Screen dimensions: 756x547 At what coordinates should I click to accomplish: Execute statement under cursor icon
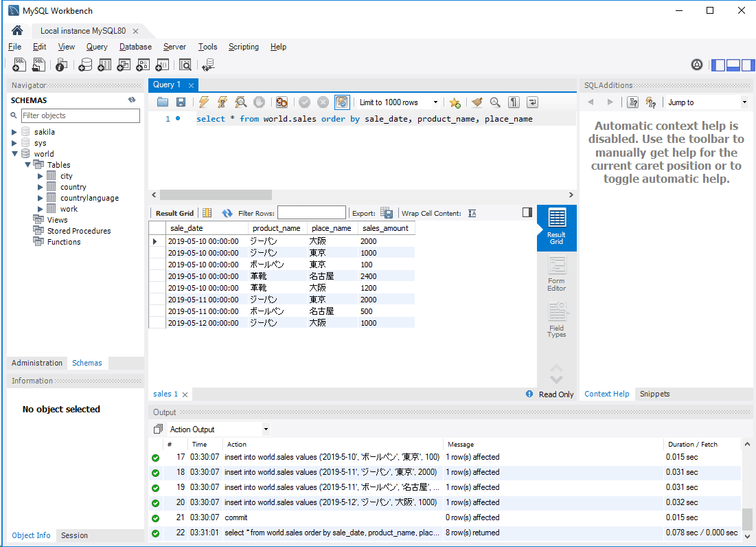click(x=222, y=102)
